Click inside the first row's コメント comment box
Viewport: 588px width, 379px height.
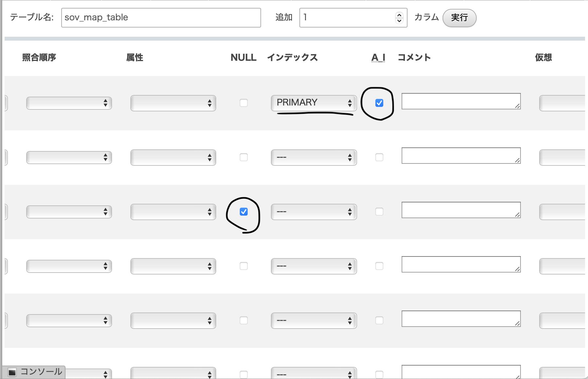pyautogui.click(x=460, y=102)
